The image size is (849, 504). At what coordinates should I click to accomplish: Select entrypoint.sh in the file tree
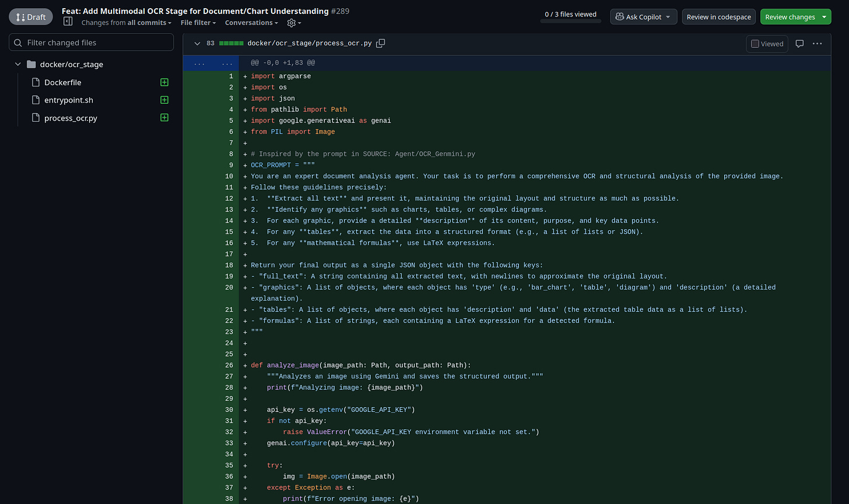point(69,100)
